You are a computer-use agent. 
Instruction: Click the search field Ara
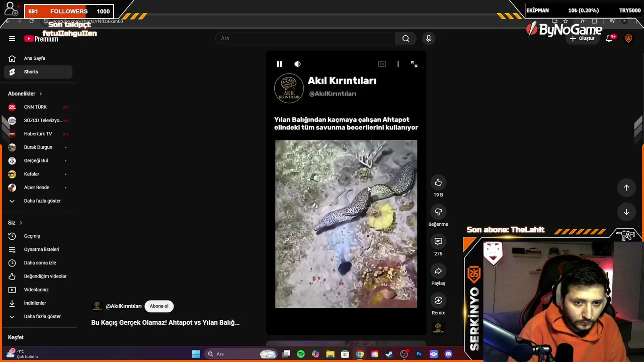pos(305,38)
